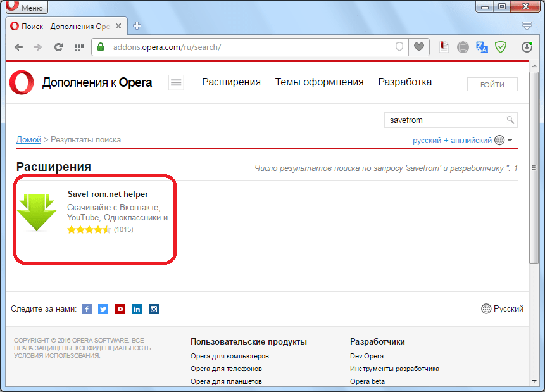Click the ВОЙТИ sign-in button

[x=492, y=84]
